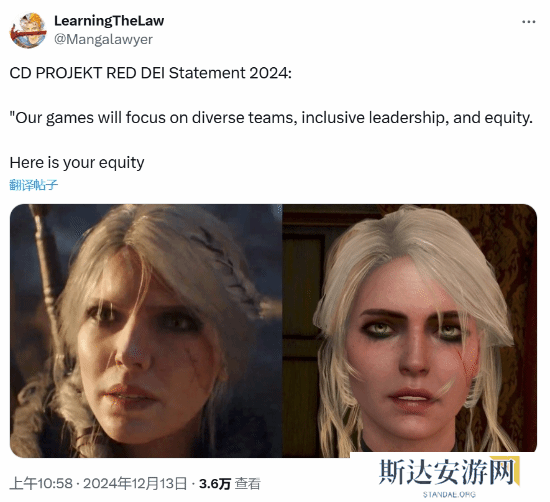Click the tweet text "Here is your equity"
This screenshot has height=502, width=550.
[77, 163]
